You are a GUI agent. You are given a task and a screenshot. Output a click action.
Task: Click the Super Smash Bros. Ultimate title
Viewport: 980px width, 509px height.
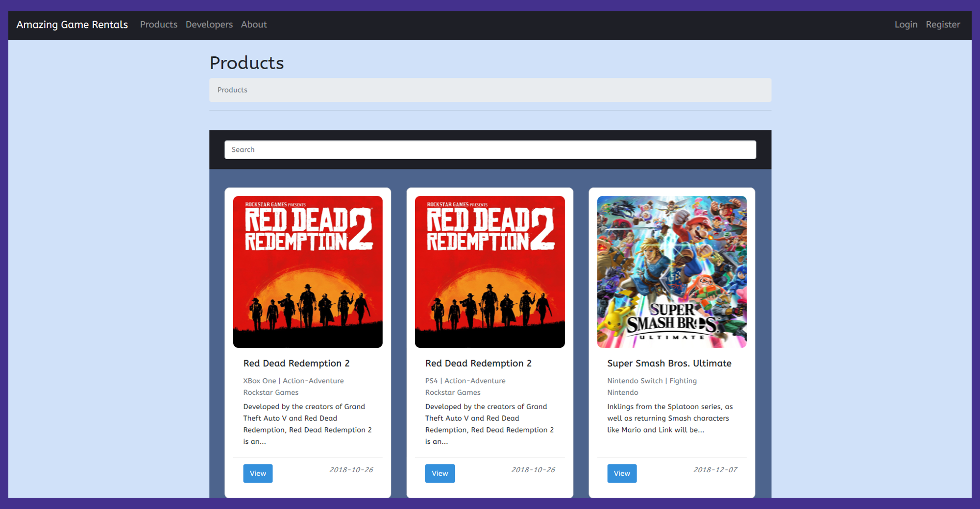669,364
